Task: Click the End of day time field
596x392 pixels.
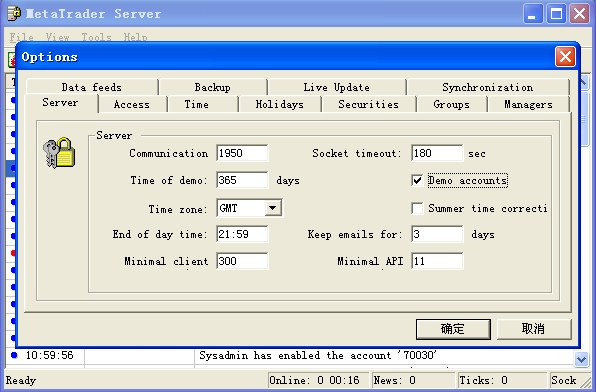Action: tap(242, 234)
